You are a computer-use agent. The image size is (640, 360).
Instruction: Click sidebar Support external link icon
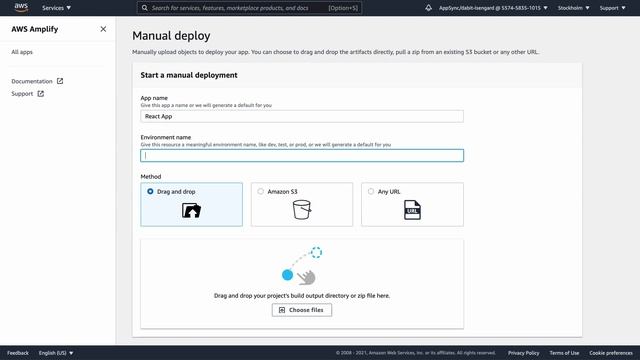[40, 93]
